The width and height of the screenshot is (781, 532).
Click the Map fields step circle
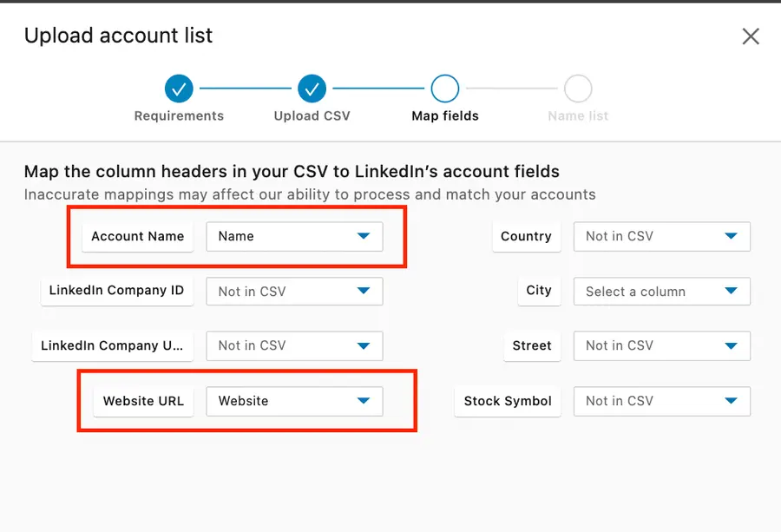pyautogui.click(x=444, y=89)
